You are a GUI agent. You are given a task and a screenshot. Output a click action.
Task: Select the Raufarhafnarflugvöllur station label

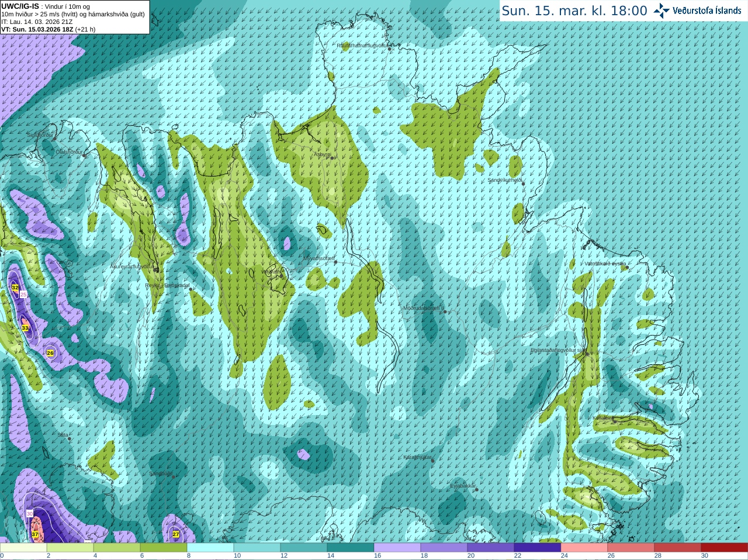click(362, 45)
